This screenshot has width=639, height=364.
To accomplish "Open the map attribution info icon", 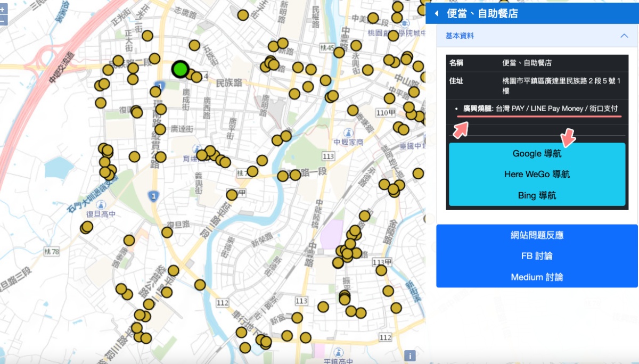I will 409,355.
